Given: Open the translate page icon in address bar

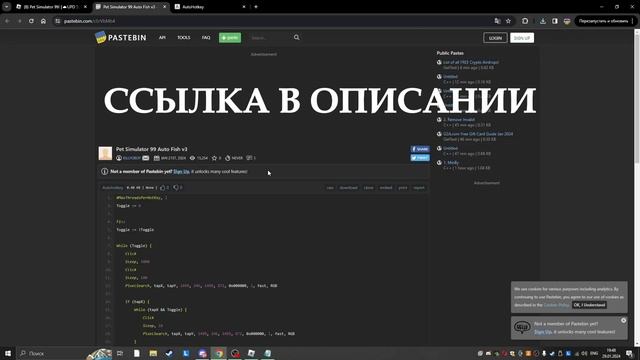Looking at the screenshot, I should tap(497, 21).
